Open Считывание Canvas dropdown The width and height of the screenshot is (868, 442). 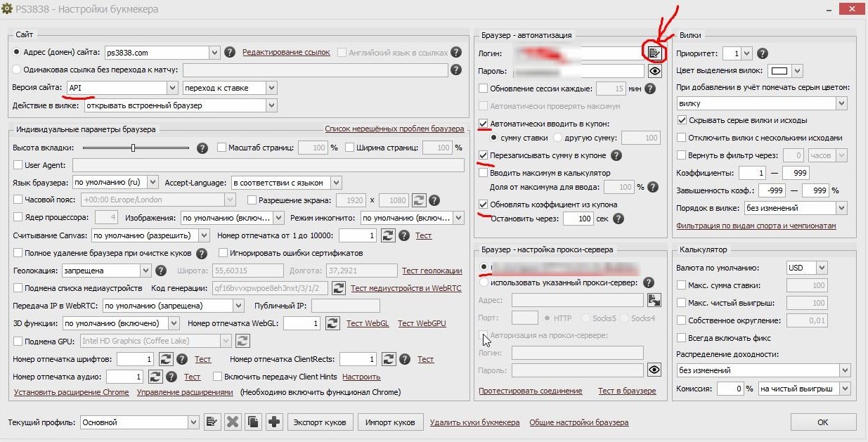[x=150, y=235]
